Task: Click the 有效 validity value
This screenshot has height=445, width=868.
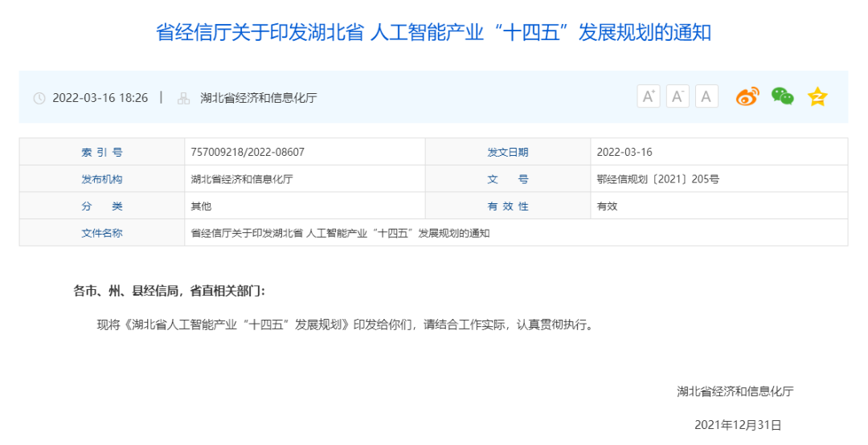Action: [x=607, y=206]
